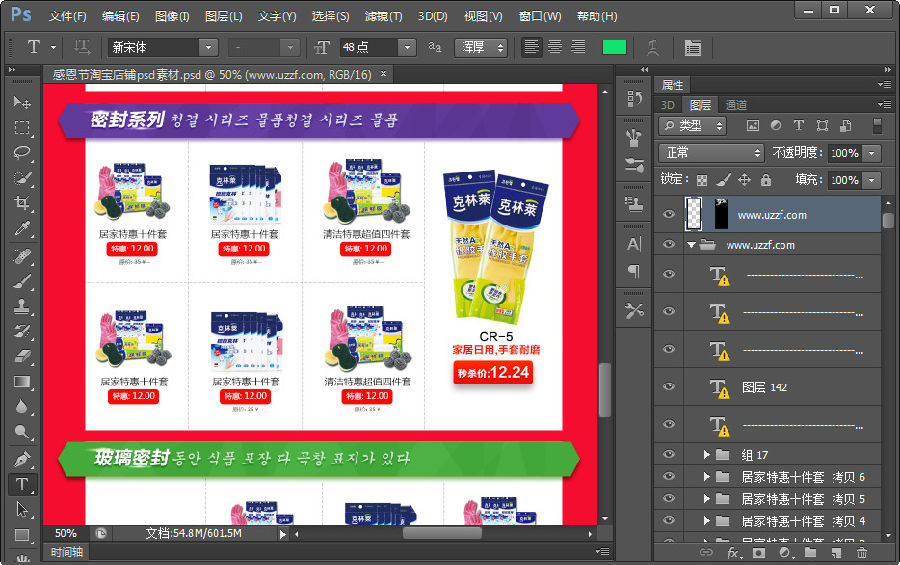Filter layers by adjustment layers icon
This screenshot has width=900, height=565.
pos(775,125)
